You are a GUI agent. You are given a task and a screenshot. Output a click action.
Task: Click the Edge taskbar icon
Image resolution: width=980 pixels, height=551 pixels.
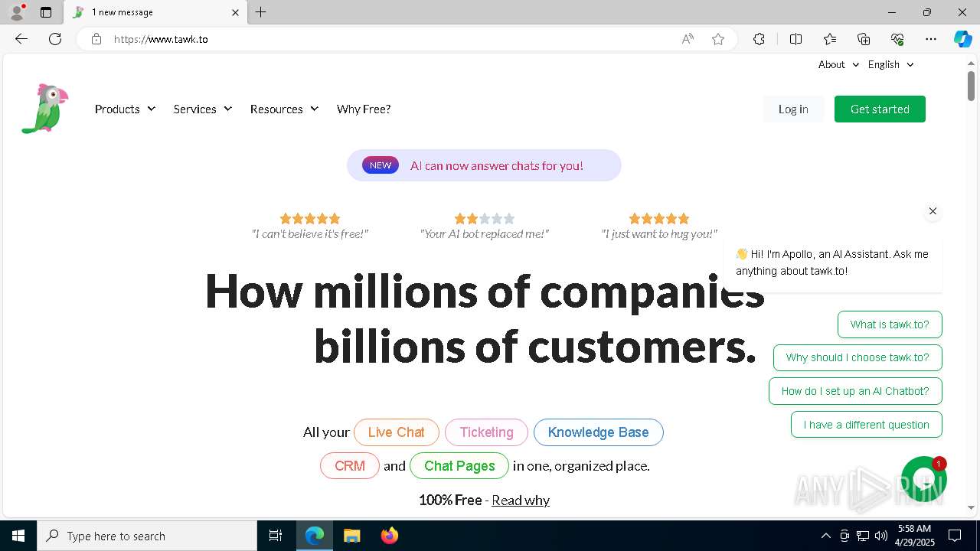315,536
